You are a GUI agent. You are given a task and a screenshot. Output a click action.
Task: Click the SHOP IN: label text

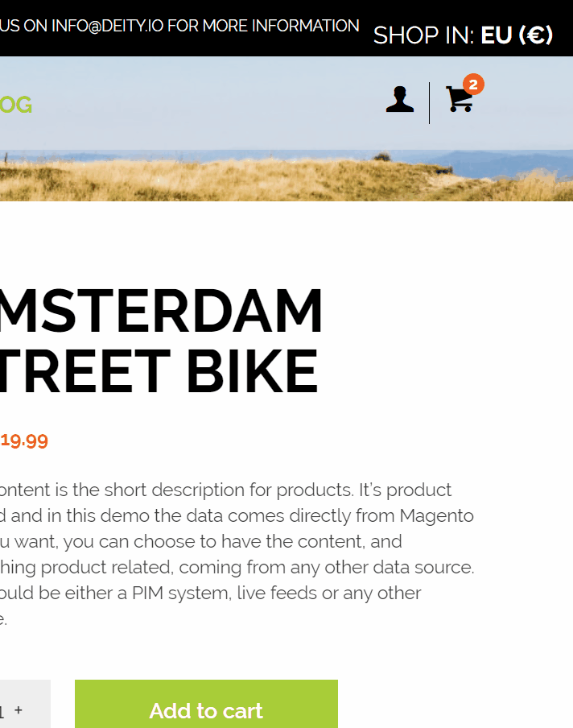click(423, 35)
